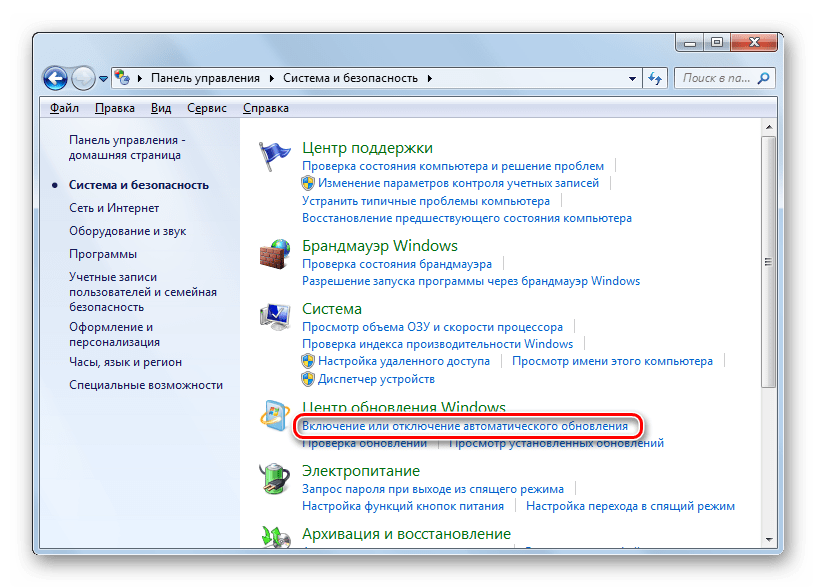
Task: Open Учетные записи пользователей и семейная безопасность
Action: pyautogui.click(x=143, y=292)
